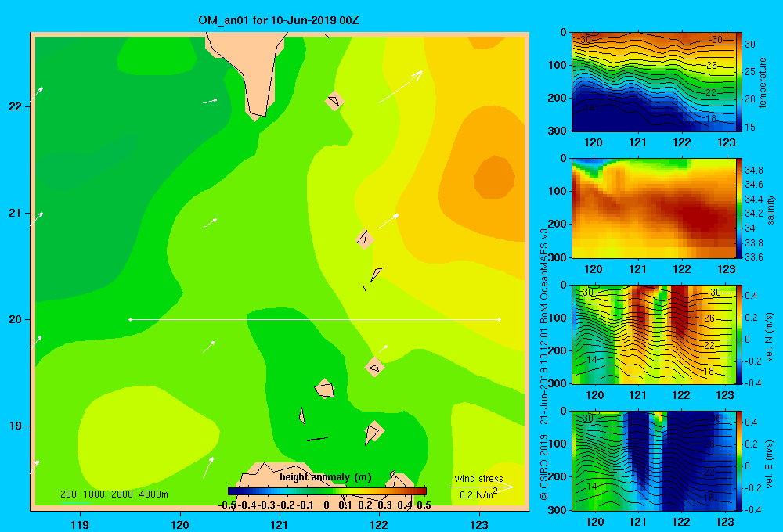The height and width of the screenshot is (532, 783).
Task: Click the '34.8' salinity scale value
Action: click(x=753, y=171)
